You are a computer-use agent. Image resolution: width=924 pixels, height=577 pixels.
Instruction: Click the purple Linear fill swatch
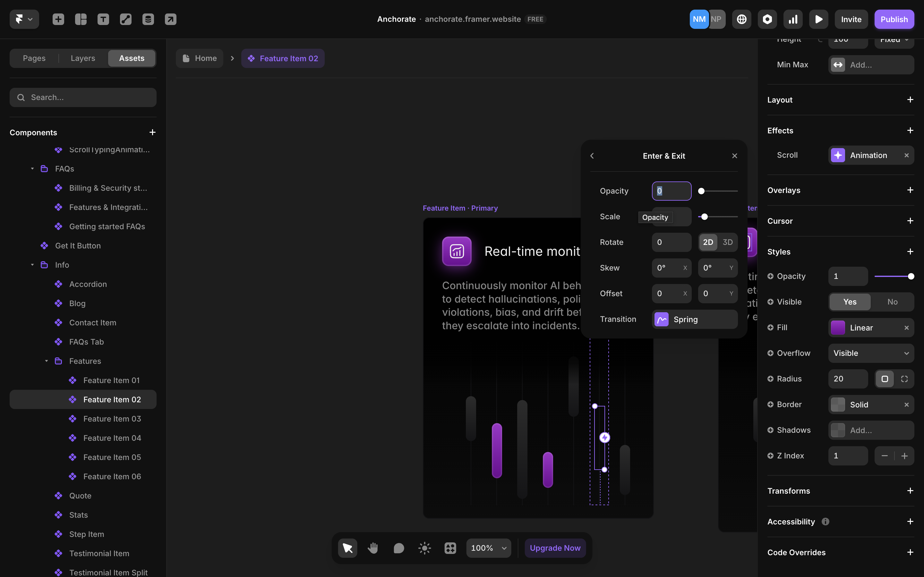coord(838,328)
